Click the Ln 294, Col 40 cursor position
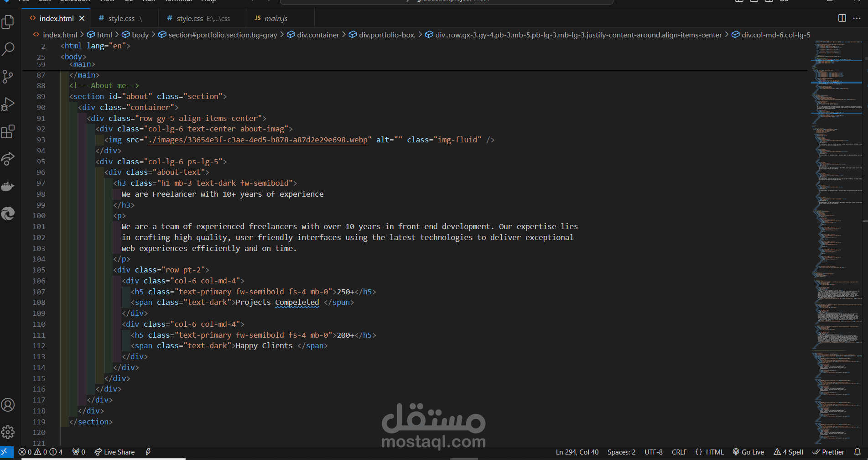Viewport: 868px width, 460px height. 577,452
